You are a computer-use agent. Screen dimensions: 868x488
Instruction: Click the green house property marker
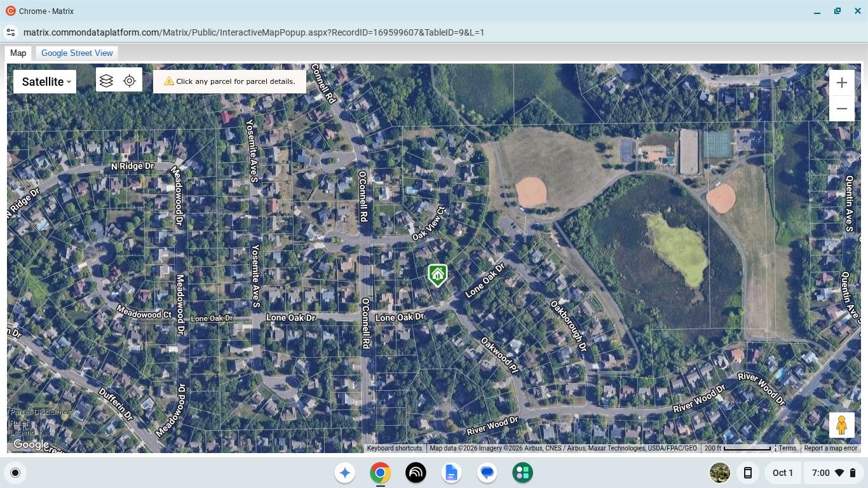tap(437, 276)
